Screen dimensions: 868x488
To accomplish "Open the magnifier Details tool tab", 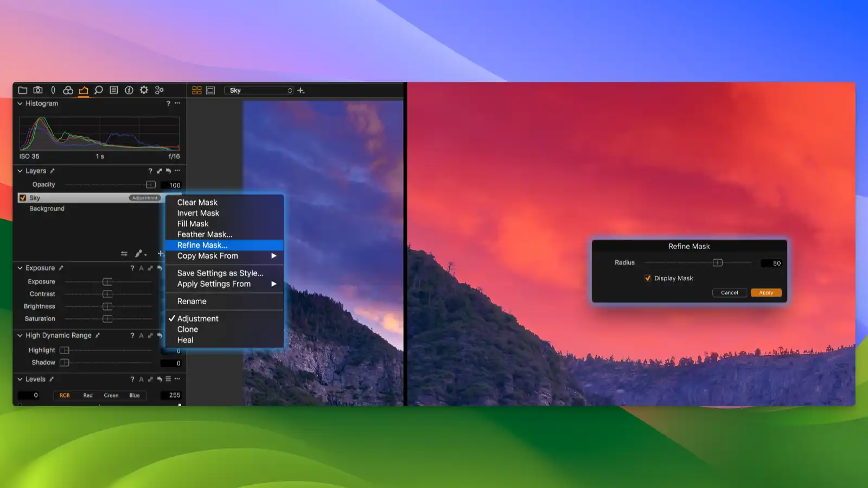I will (x=98, y=90).
